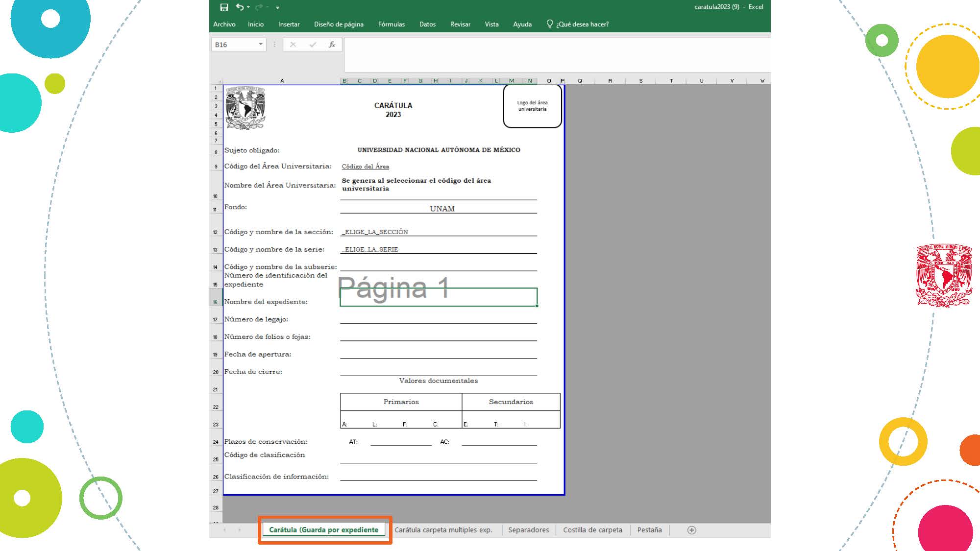Click inside the formula bar
The height and width of the screenshot is (551, 980).
point(557,54)
